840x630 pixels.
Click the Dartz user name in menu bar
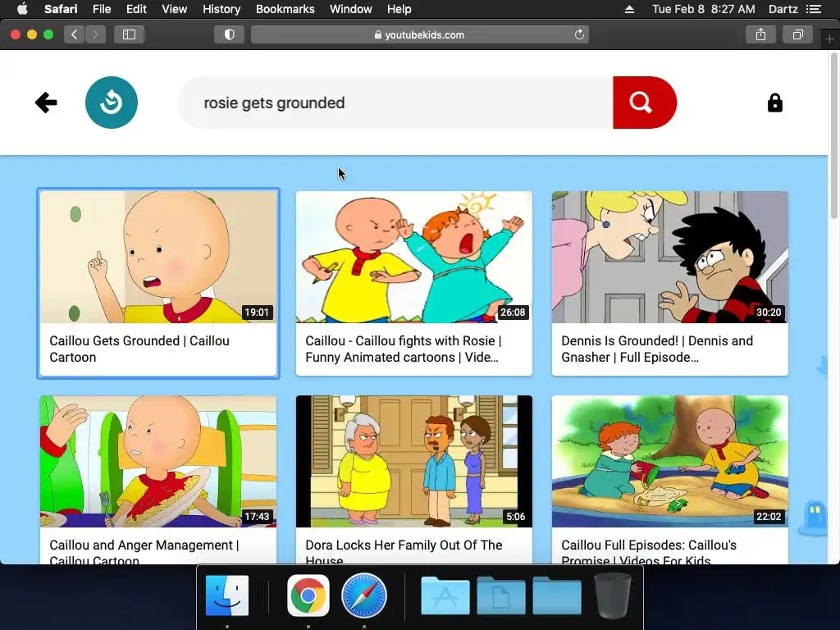[x=783, y=9]
